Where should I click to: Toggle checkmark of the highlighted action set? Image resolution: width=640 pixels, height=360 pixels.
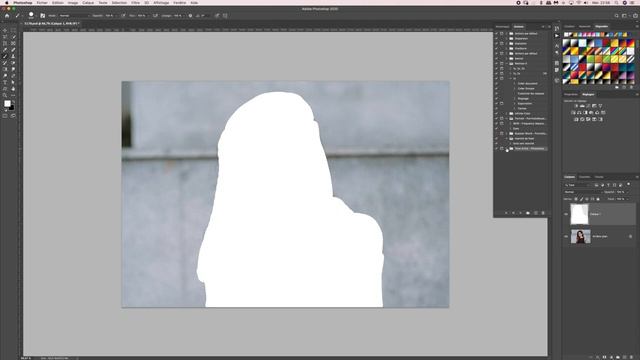coord(497,149)
